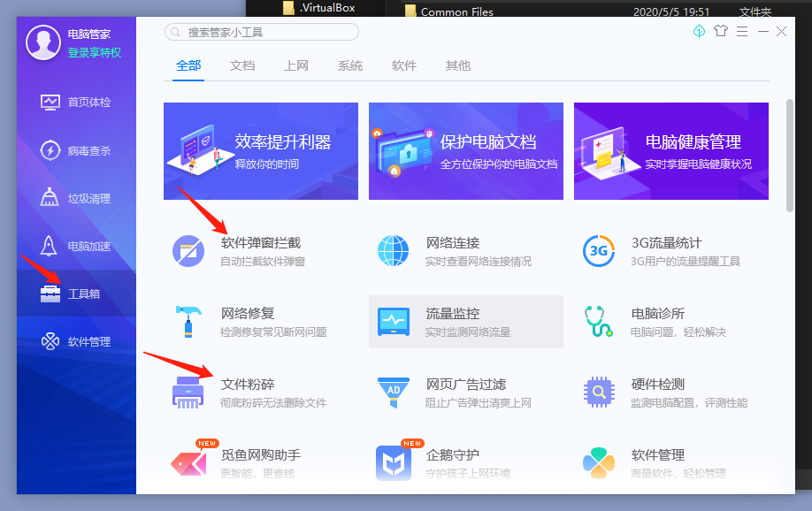The height and width of the screenshot is (511, 812).
Task: Open the 效率提升利器 banner
Action: pyautogui.click(x=261, y=150)
